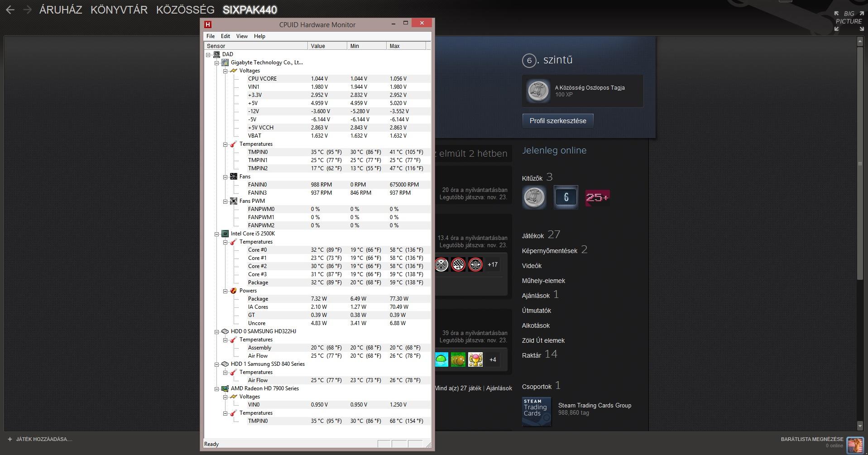This screenshot has height=455, width=868.
Task: Collapse the Gigabyte Technology node
Action: (x=217, y=62)
